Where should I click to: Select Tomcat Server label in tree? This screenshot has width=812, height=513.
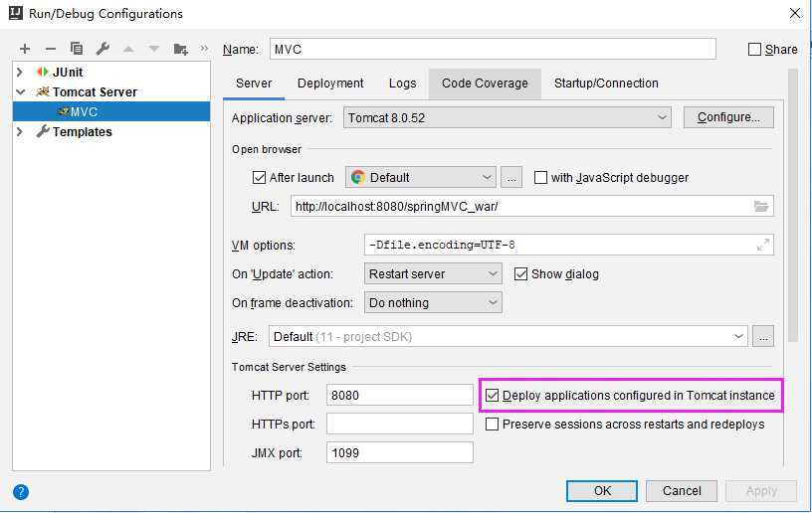coord(95,92)
